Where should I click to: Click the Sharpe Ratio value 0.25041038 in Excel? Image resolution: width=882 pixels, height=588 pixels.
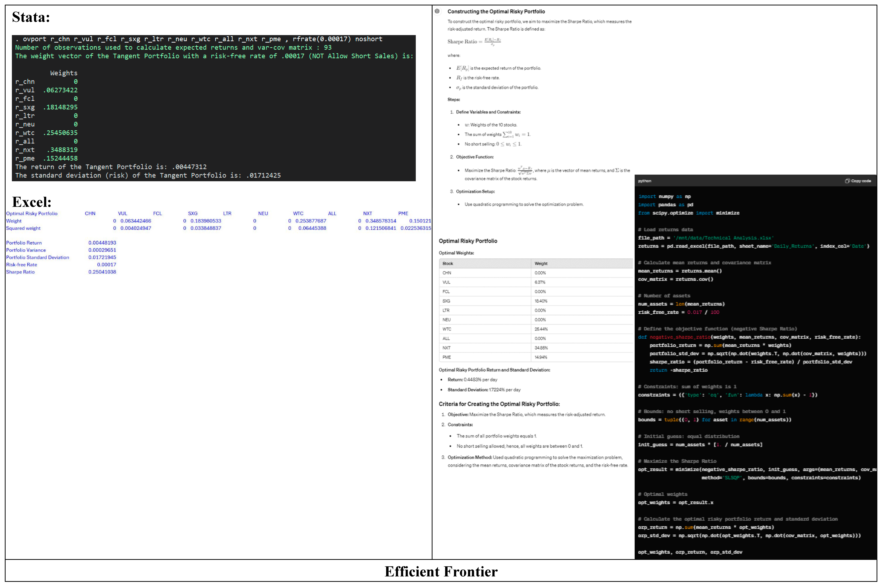103,272
